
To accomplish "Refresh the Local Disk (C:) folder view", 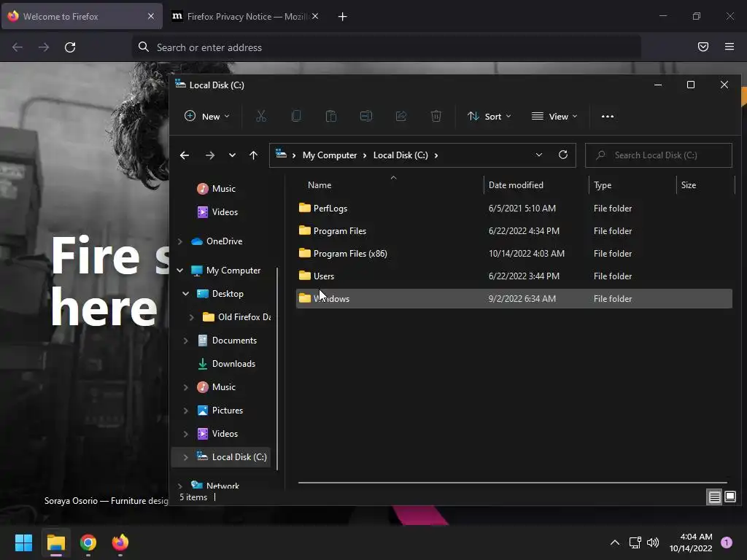I will click(x=562, y=155).
